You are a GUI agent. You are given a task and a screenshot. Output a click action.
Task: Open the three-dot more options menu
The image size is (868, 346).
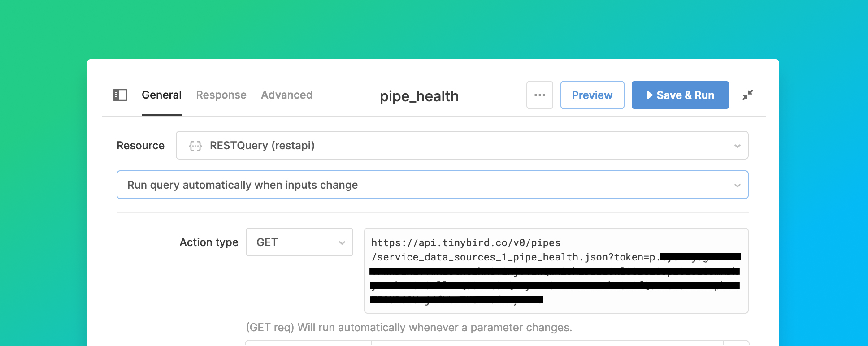point(540,95)
